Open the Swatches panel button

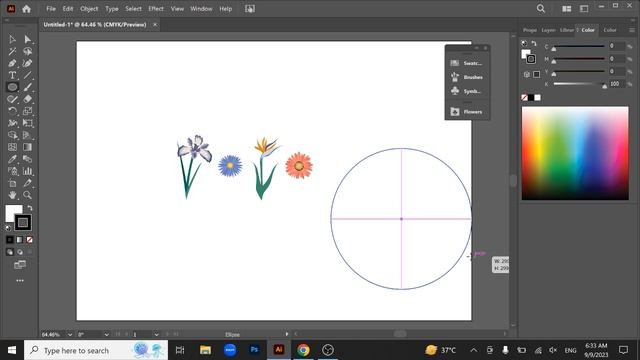click(x=467, y=63)
